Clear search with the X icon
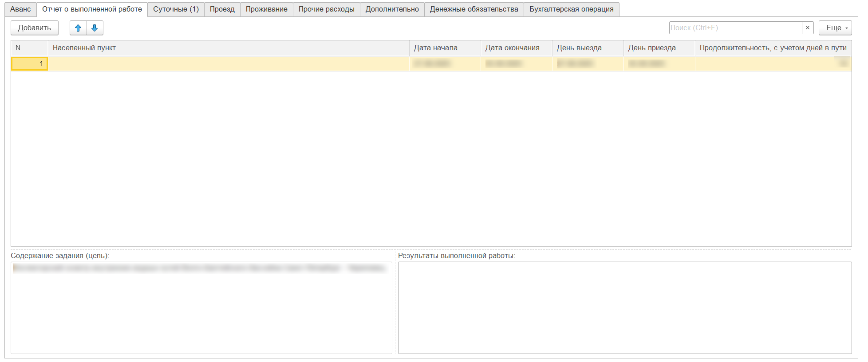Viewport: 868px width, 362px height. pos(808,28)
